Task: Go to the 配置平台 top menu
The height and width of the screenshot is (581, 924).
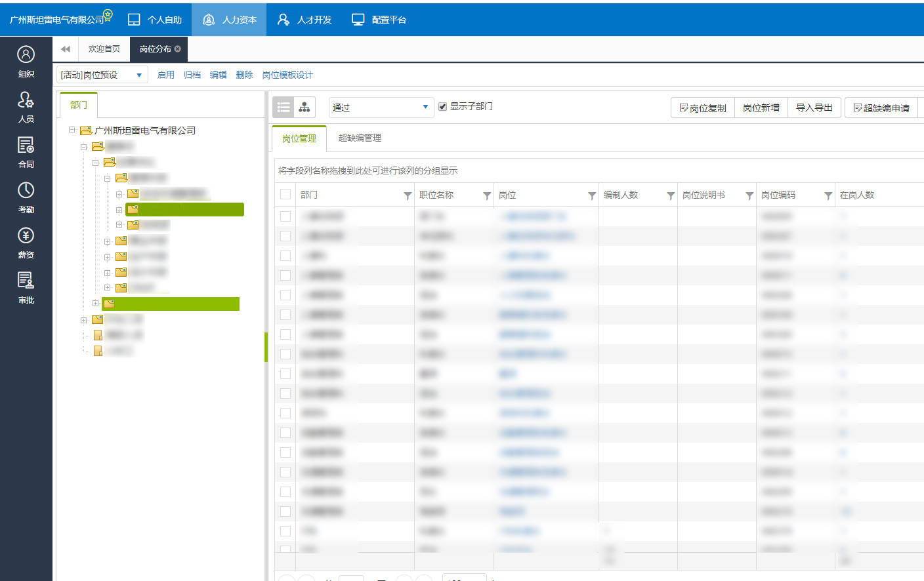Action: click(x=379, y=20)
